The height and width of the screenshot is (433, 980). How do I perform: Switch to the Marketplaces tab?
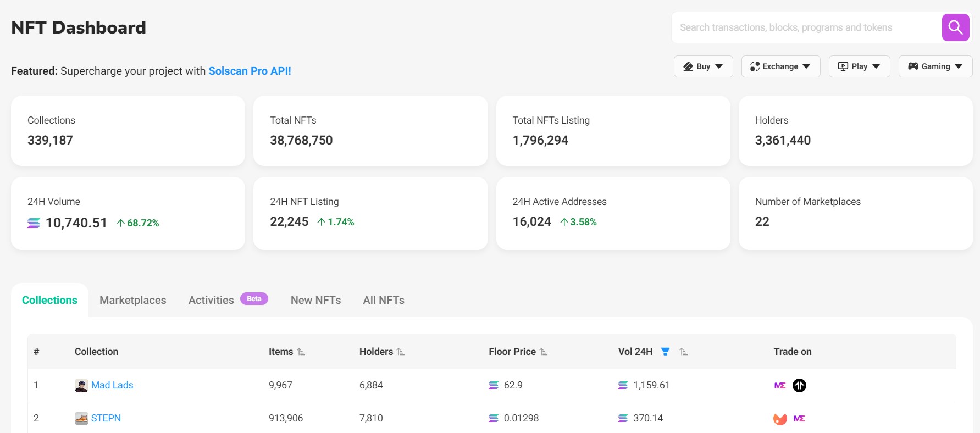pyautogui.click(x=132, y=300)
